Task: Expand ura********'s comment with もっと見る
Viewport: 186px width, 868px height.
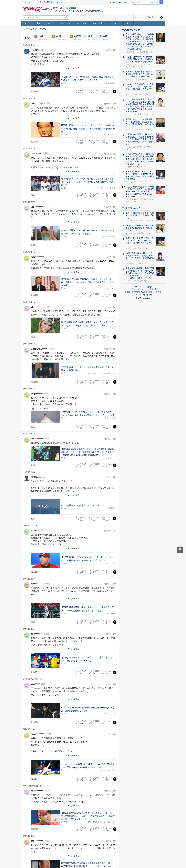Action: click(73, 222)
